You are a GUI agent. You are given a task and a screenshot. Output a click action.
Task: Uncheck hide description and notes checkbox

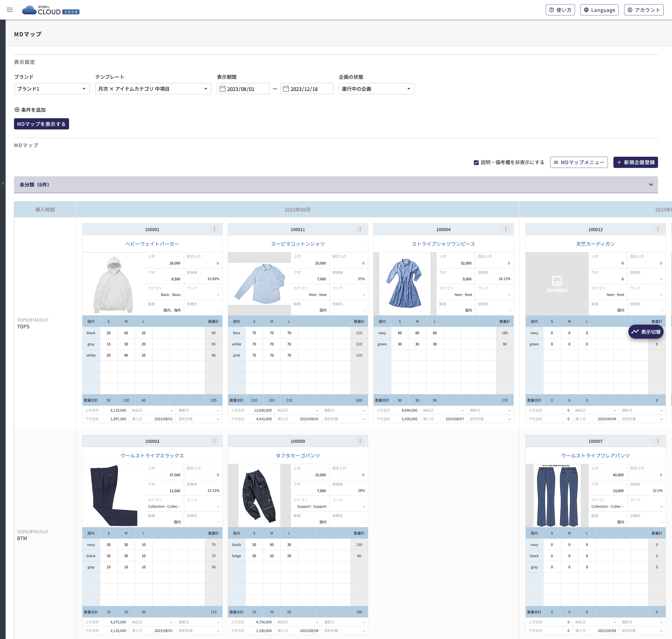coord(476,163)
